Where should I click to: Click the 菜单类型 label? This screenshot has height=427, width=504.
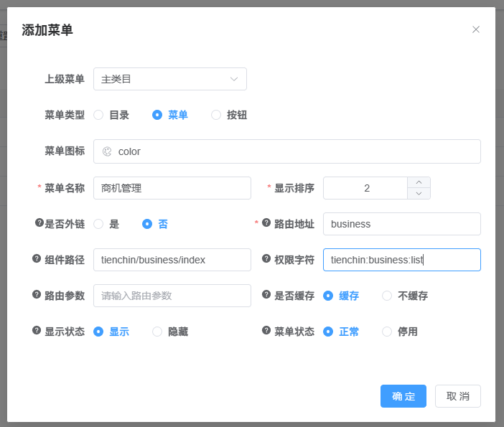65,115
